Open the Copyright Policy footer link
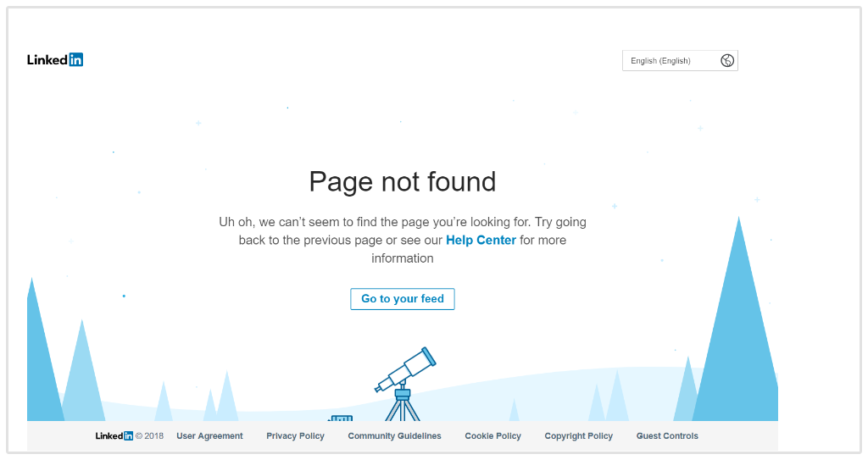868x460 pixels. [578, 436]
